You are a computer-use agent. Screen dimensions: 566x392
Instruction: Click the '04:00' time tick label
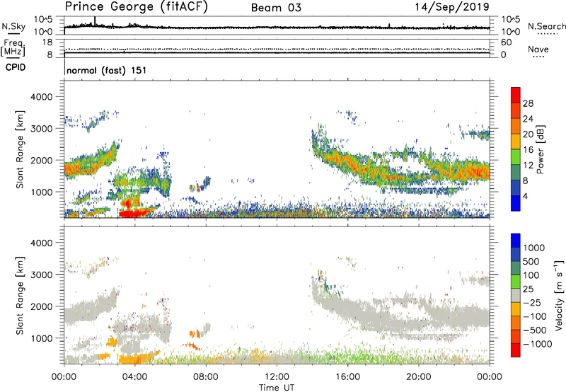(x=134, y=377)
